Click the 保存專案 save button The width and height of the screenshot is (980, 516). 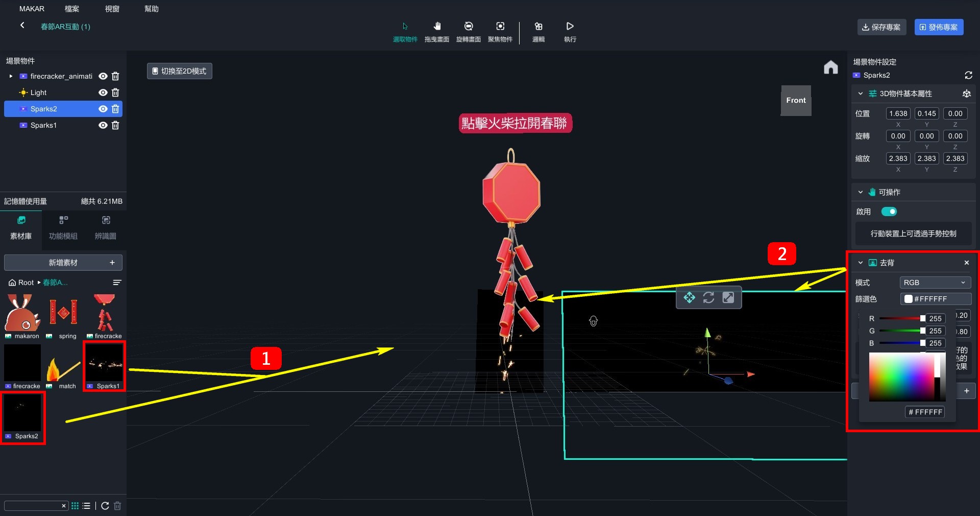(881, 27)
